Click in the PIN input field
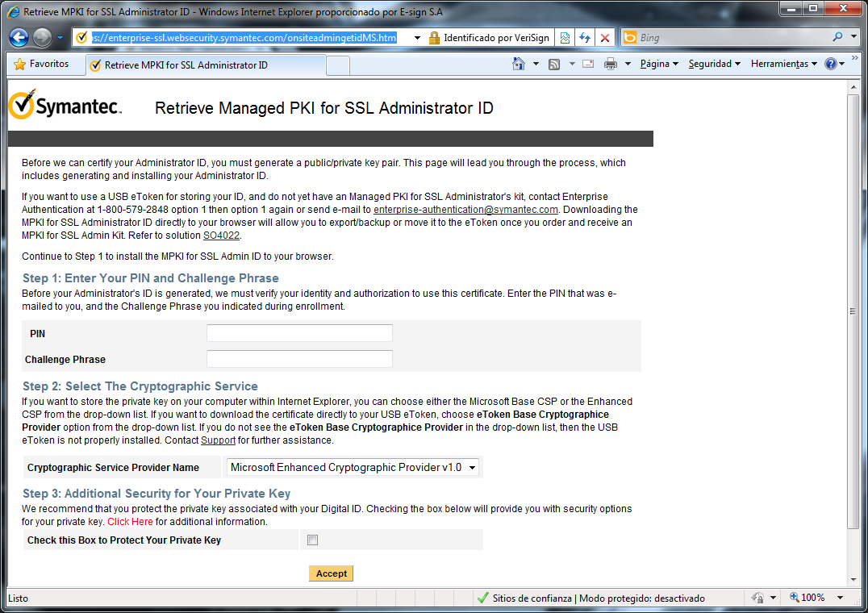 point(299,333)
